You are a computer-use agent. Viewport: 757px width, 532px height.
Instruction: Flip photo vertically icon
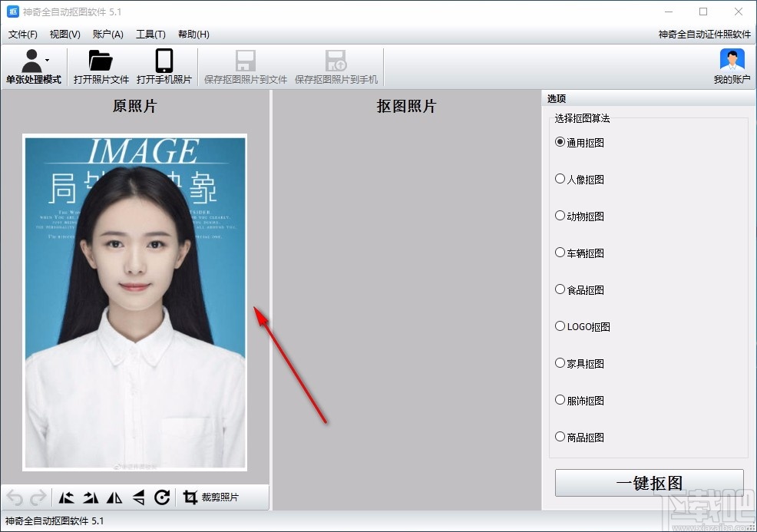(138, 497)
